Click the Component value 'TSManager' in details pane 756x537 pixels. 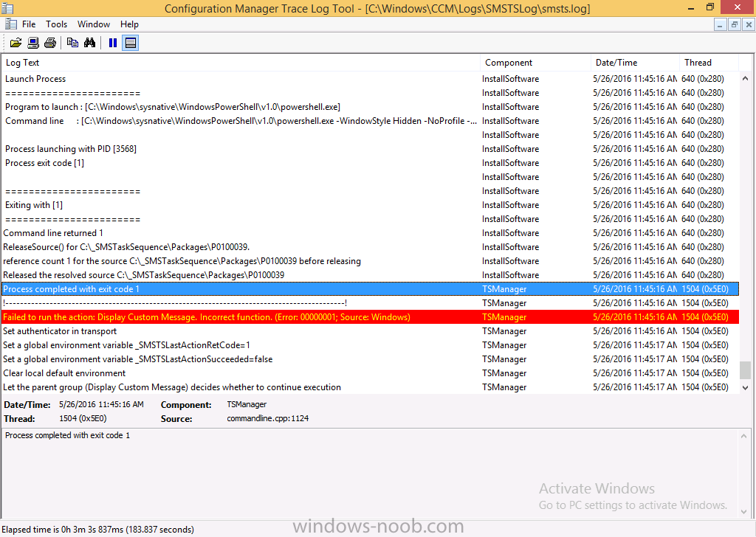tap(247, 404)
